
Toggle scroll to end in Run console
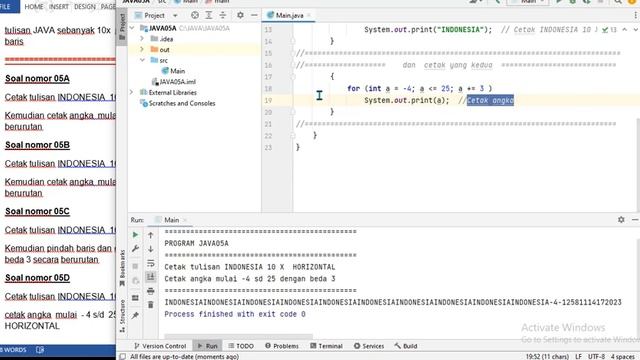coord(151,277)
